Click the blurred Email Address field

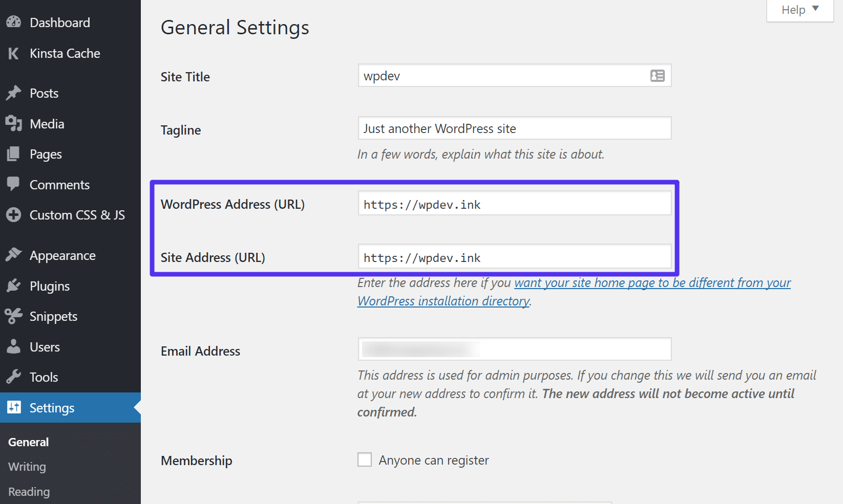coord(514,349)
